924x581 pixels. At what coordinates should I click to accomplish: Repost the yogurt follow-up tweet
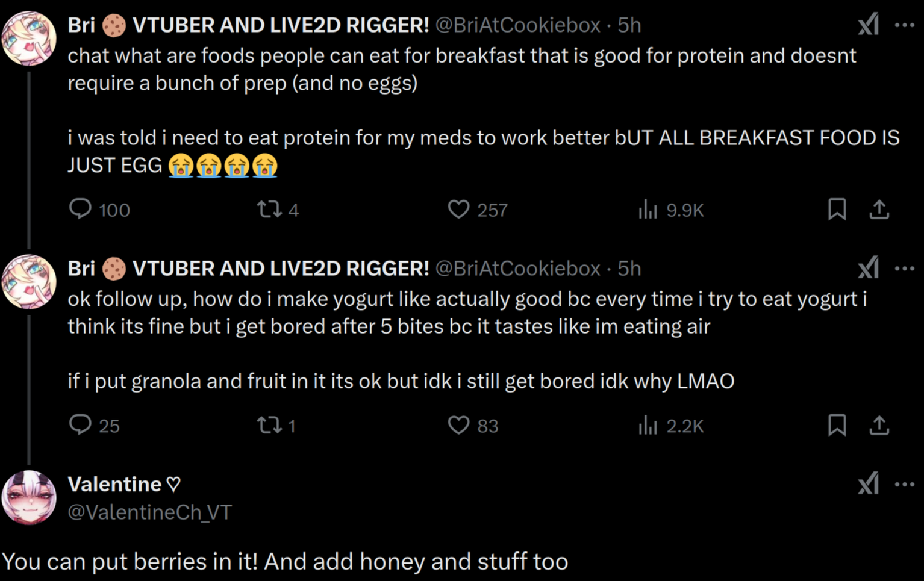coord(269,425)
